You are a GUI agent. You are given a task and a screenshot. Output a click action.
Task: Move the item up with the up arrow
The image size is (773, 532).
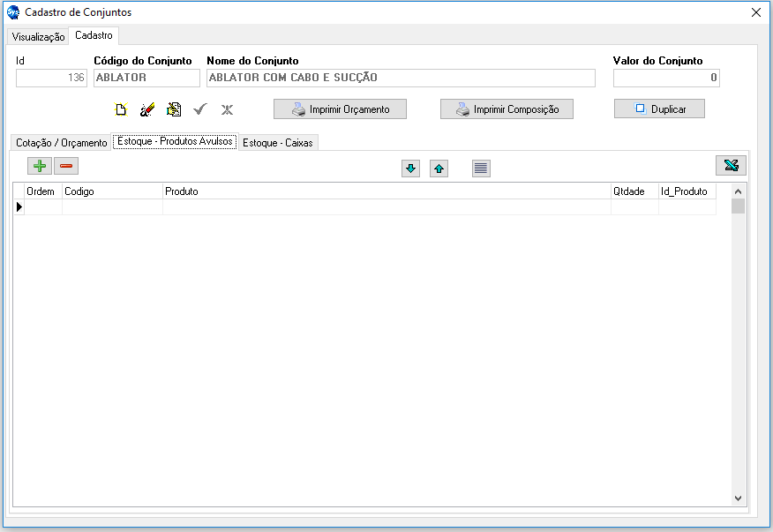[439, 169]
